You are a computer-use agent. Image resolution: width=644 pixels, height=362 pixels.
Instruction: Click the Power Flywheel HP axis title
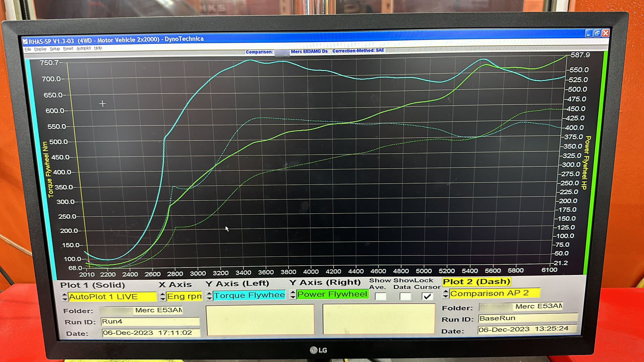point(586,163)
